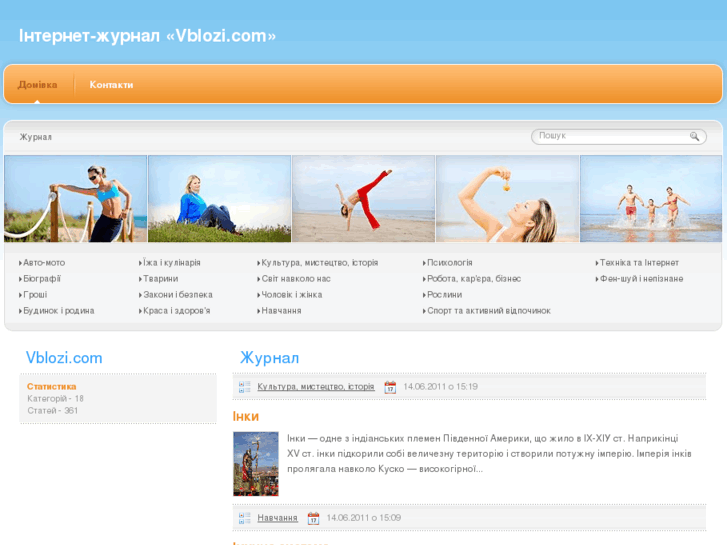The image size is (727, 545).
Task: Open the Робота, кар'єра, бізнес category
Action: tap(474, 279)
